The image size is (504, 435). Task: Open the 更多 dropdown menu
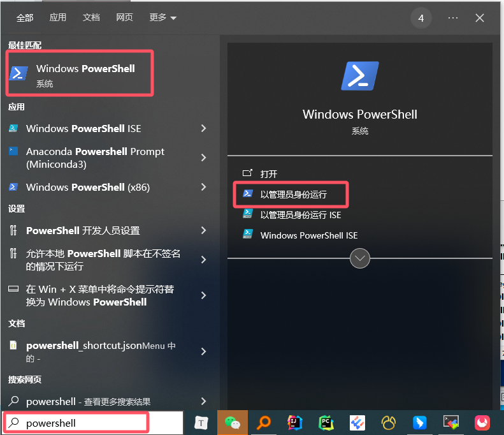(x=162, y=17)
